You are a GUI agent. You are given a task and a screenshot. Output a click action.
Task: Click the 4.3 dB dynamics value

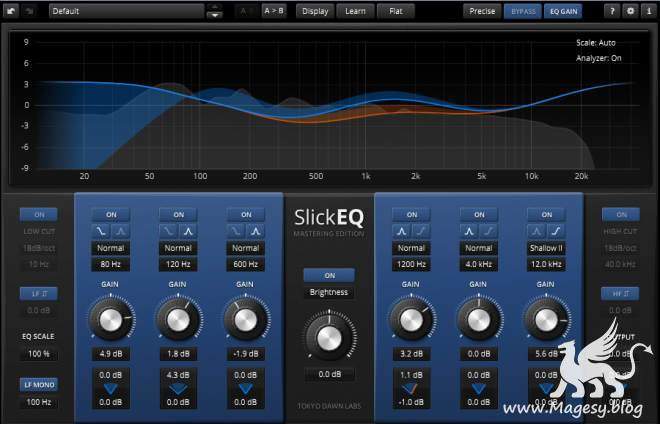pyautogui.click(x=178, y=375)
